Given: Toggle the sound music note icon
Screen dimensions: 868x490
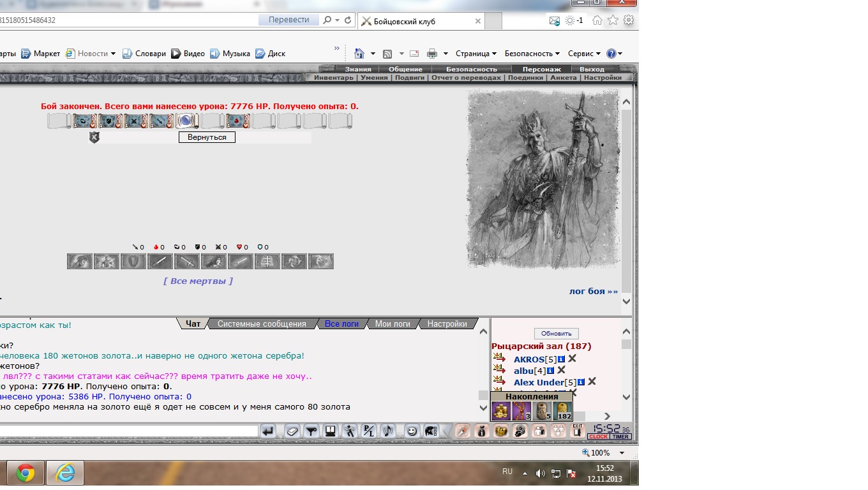Looking at the screenshot, I should pyautogui.click(x=387, y=431).
